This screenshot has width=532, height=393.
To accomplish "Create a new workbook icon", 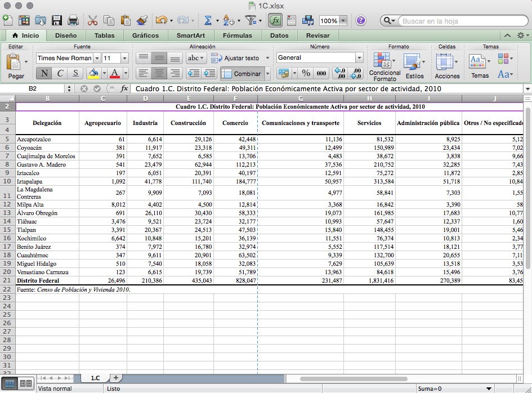I will 7,20.
